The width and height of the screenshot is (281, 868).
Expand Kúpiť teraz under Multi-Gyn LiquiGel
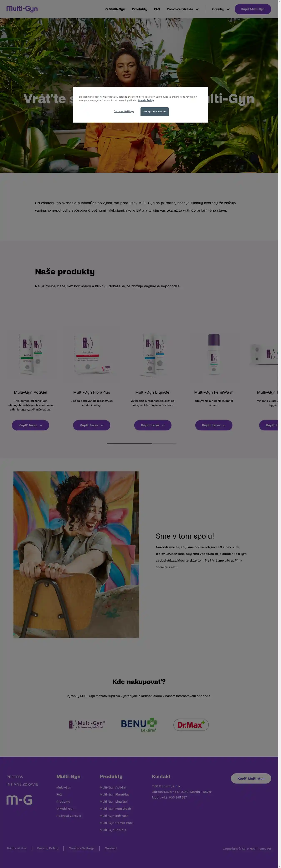point(153,425)
